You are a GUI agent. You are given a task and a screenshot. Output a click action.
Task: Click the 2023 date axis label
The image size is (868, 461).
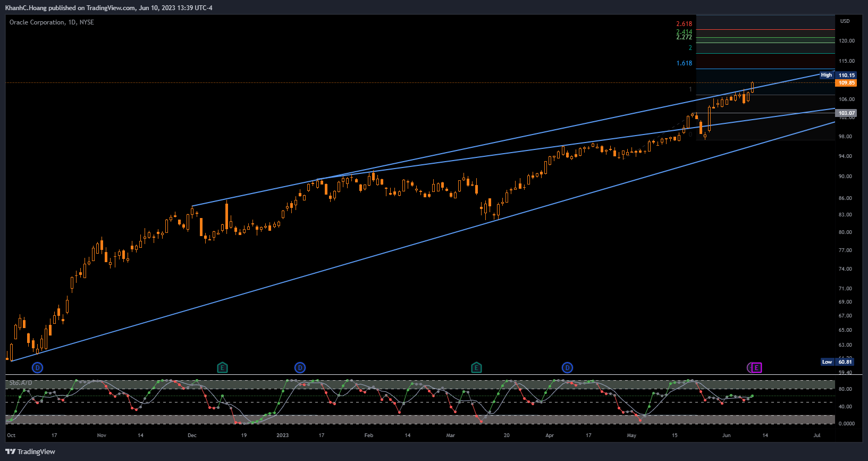pyautogui.click(x=282, y=435)
